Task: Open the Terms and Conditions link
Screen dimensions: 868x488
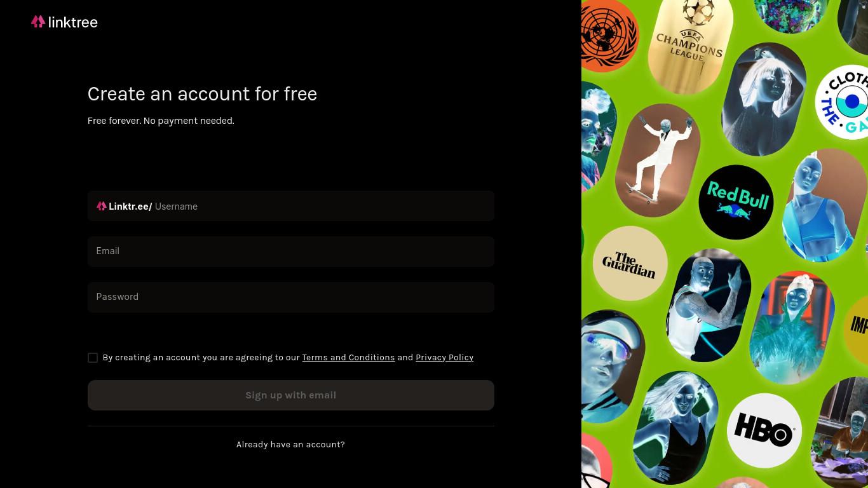Action: (348, 358)
